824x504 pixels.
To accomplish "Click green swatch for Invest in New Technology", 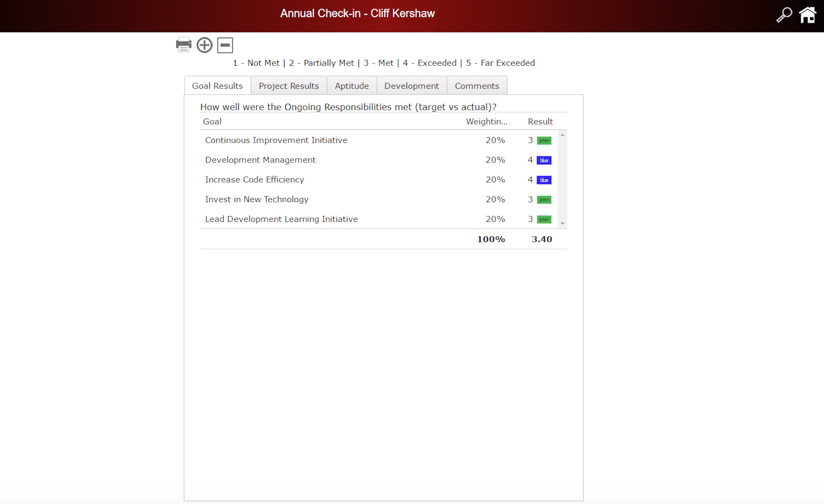I will click(544, 200).
